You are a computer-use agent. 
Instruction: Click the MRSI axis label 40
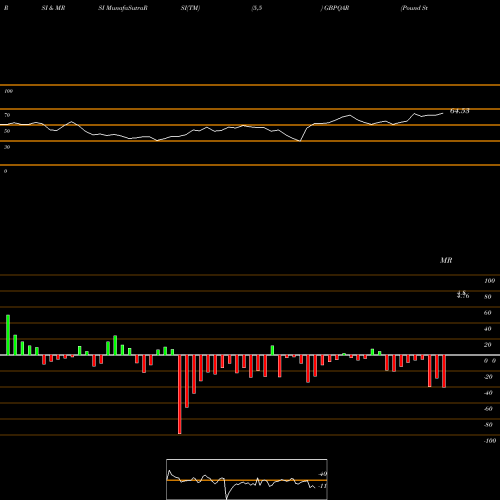tap(488, 329)
